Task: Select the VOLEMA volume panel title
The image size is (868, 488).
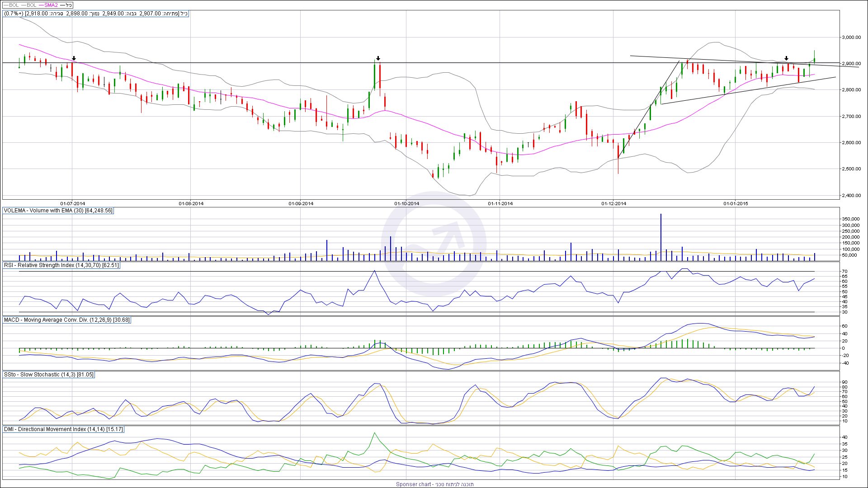Action: click(58, 211)
